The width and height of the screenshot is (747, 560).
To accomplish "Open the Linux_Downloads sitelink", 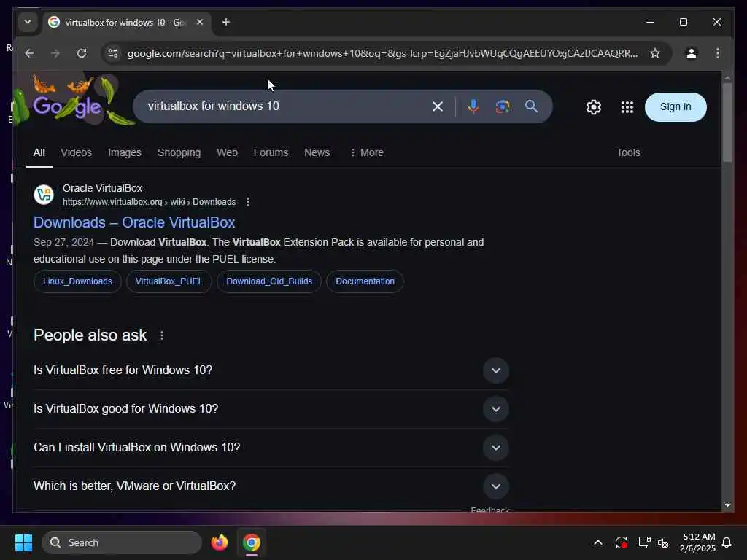I will click(77, 281).
